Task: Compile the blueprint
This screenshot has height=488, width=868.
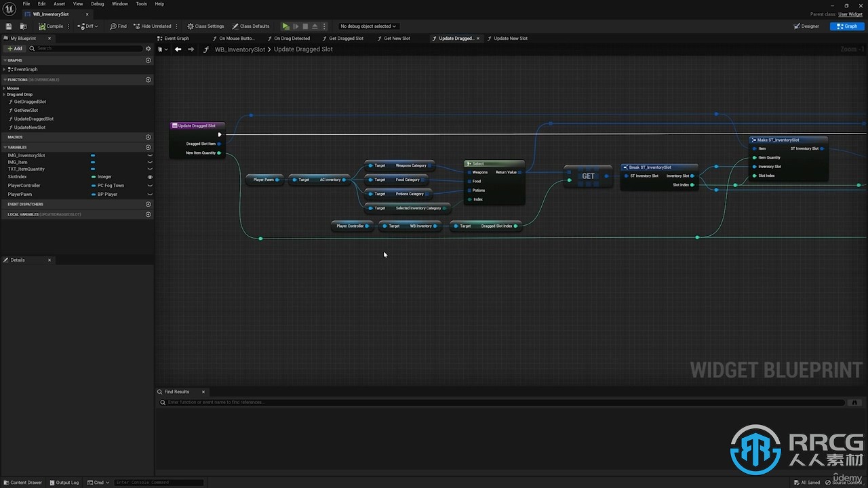Action: coord(51,26)
